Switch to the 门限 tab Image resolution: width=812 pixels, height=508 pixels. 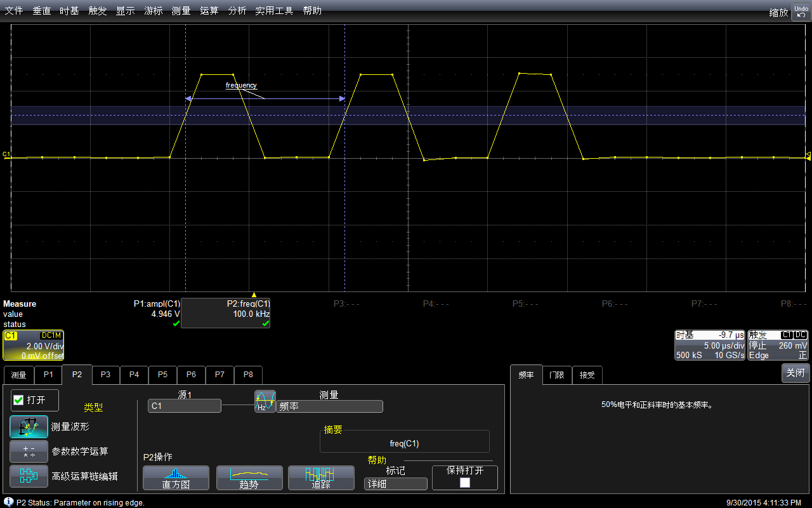(557, 375)
